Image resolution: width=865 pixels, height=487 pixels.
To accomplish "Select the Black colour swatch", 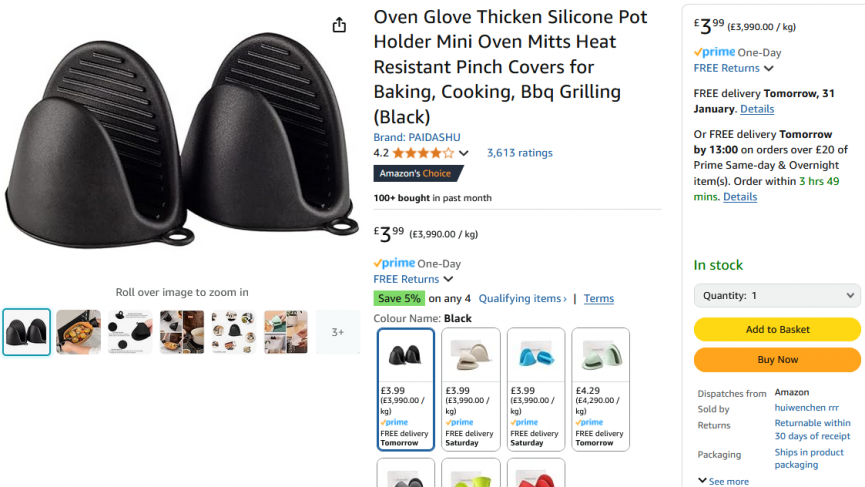I will point(405,389).
